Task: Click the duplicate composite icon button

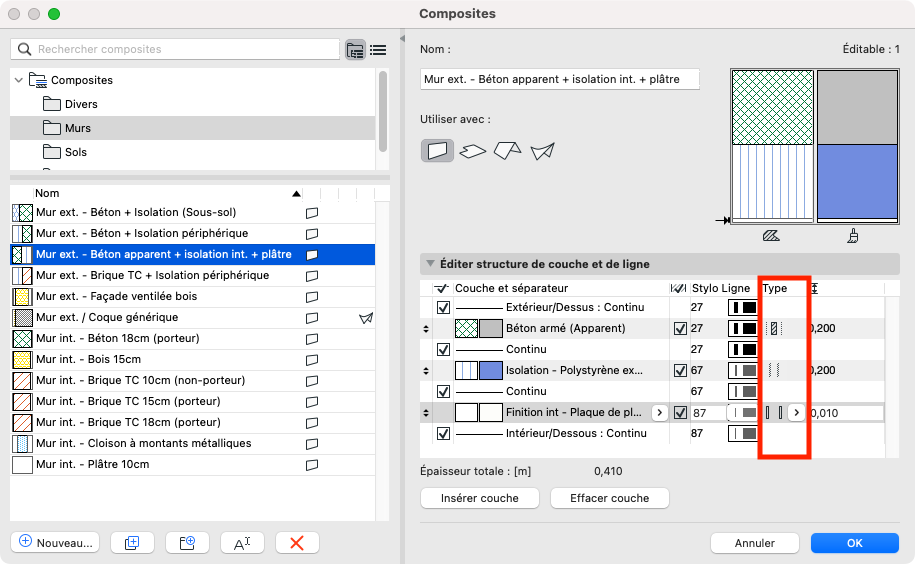Action: pyautogui.click(x=131, y=542)
